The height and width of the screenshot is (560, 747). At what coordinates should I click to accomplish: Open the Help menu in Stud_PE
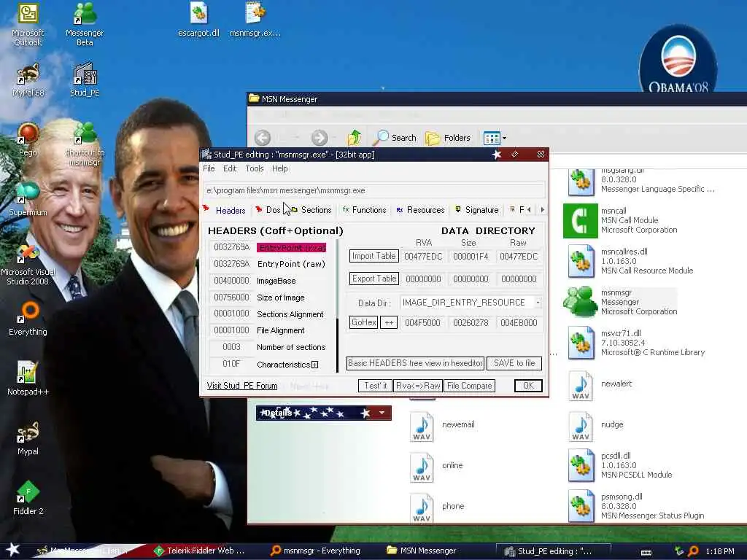[279, 168]
